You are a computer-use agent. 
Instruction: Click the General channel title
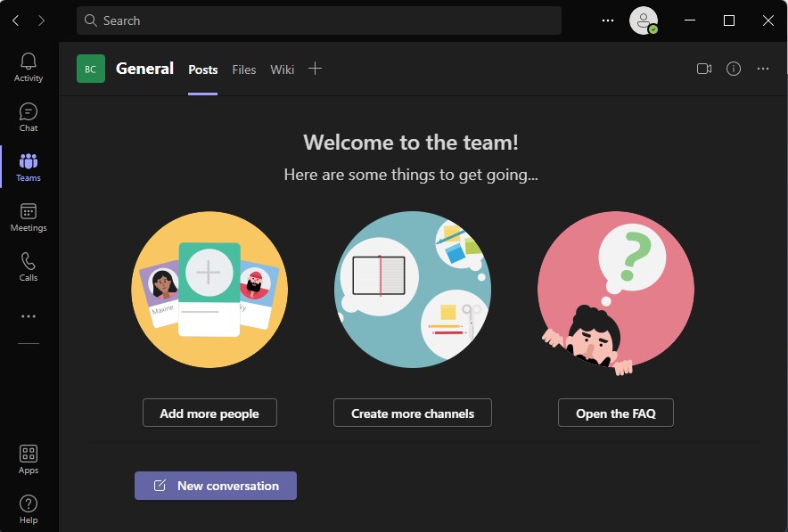144,69
